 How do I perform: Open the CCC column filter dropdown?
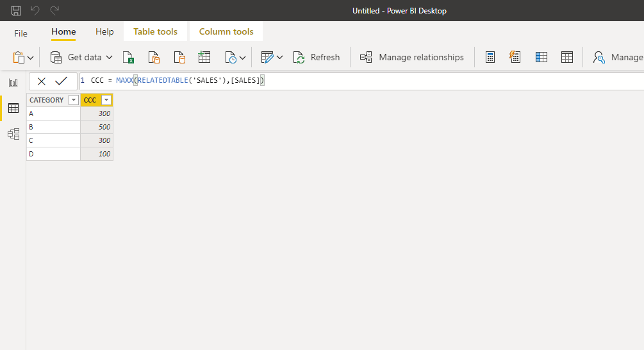[x=106, y=100]
